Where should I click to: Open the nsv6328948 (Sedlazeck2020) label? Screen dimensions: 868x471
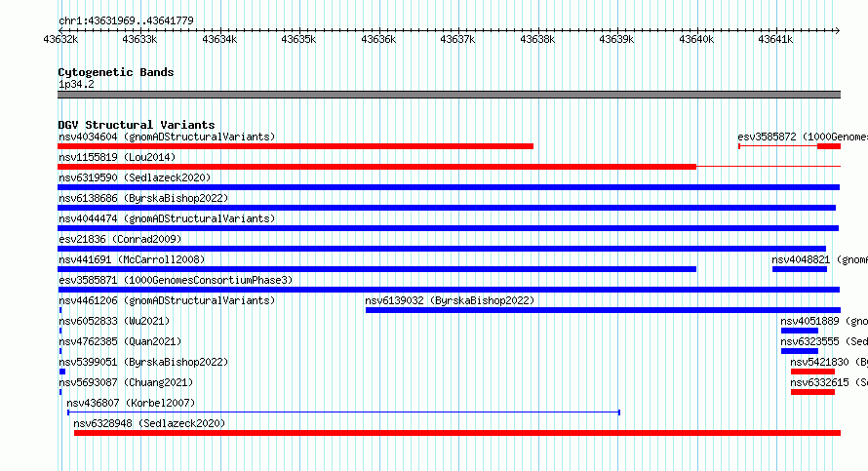point(149,423)
